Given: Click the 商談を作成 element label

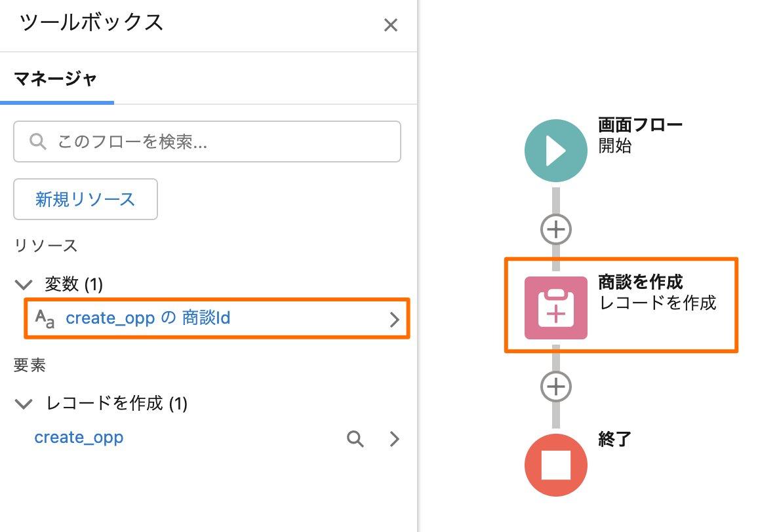Looking at the screenshot, I should 641,282.
